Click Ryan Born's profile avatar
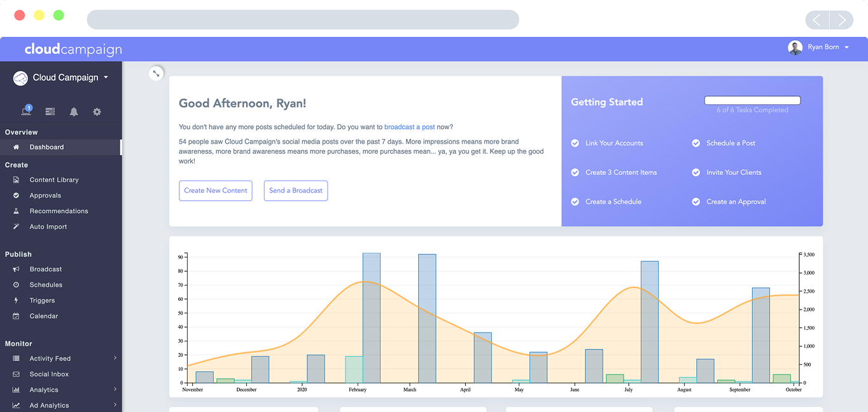 [795, 48]
